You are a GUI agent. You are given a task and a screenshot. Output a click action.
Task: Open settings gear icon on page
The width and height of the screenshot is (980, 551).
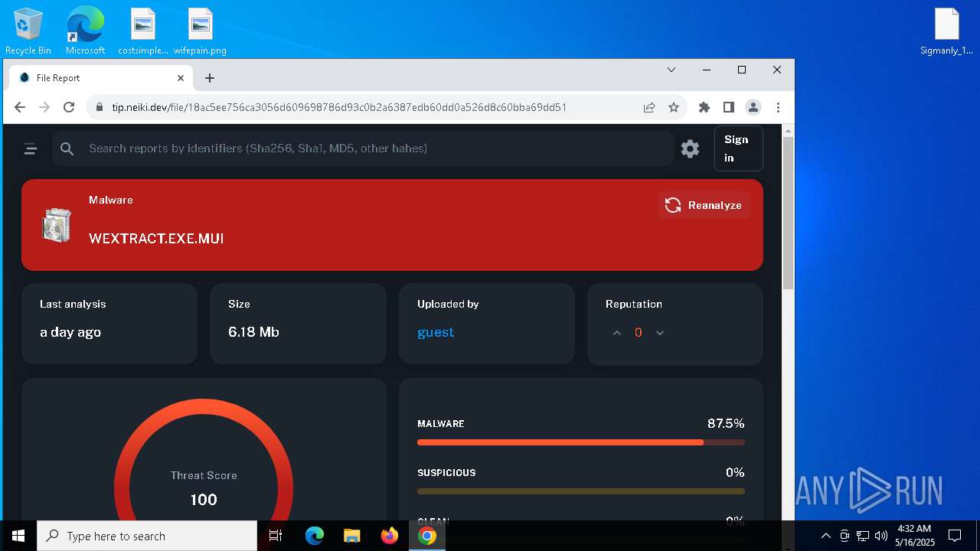point(690,148)
